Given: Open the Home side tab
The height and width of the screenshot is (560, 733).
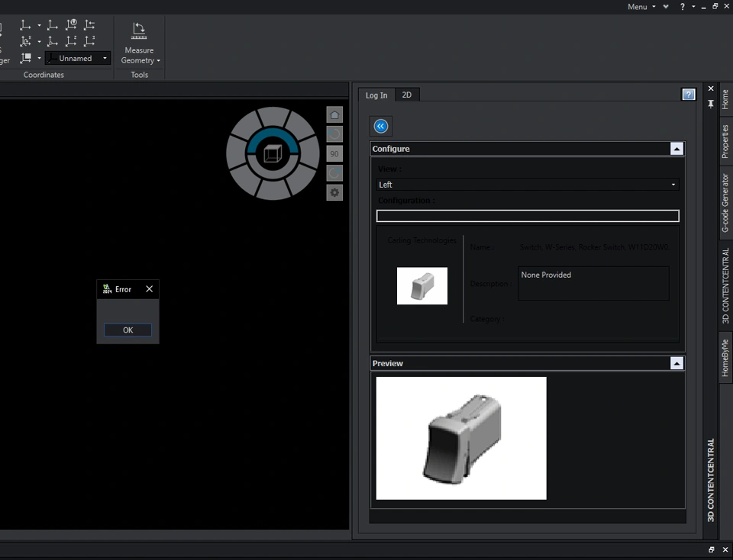Looking at the screenshot, I should 725,99.
